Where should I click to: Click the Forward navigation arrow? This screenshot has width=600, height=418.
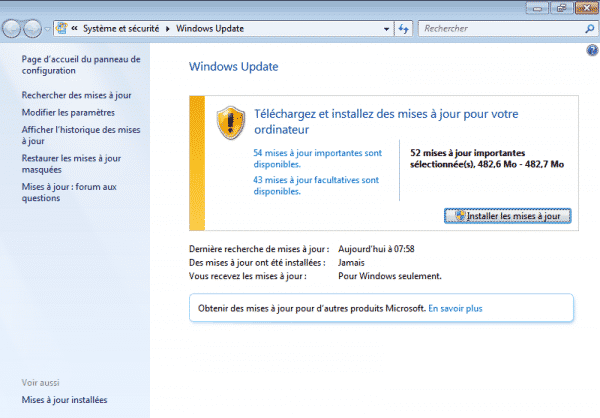(33, 29)
